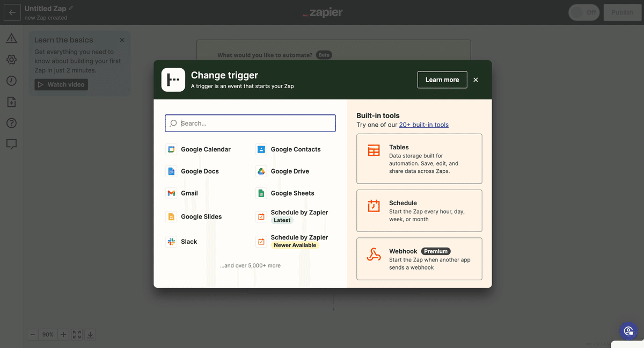
Task: Click the Change trigger dialog icon
Action: click(173, 80)
